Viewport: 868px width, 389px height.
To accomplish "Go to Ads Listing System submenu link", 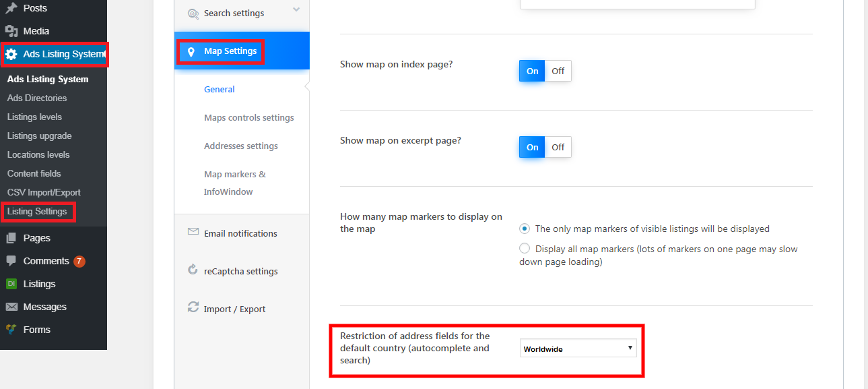I will 48,79.
